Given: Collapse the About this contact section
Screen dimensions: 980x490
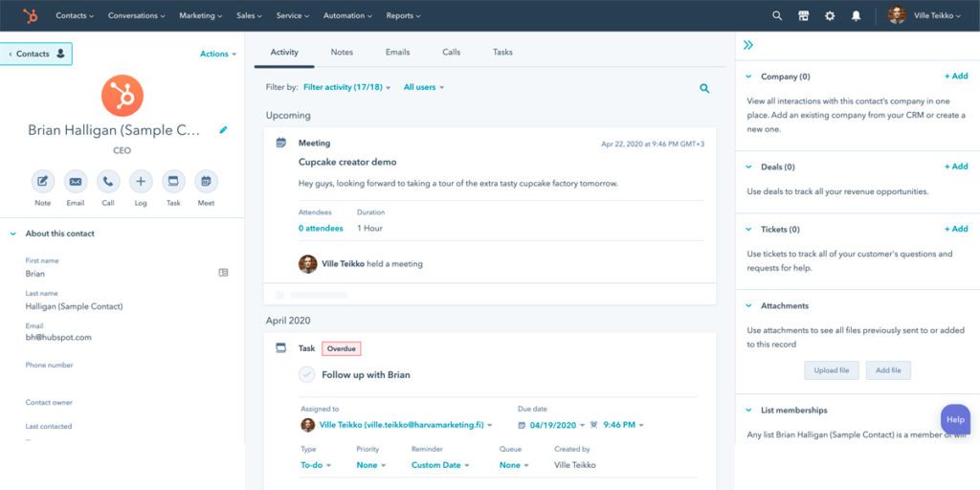Looking at the screenshot, I should pyautogui.click(x=13, y=234).
